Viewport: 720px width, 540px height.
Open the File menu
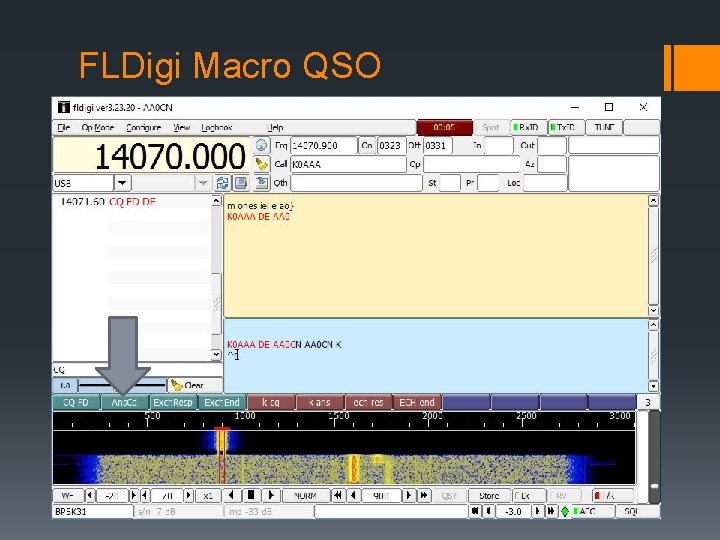(x=64, y=127)
